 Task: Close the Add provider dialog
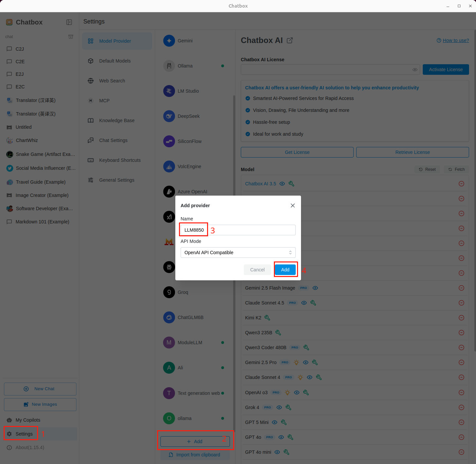(x=292, y=206)
